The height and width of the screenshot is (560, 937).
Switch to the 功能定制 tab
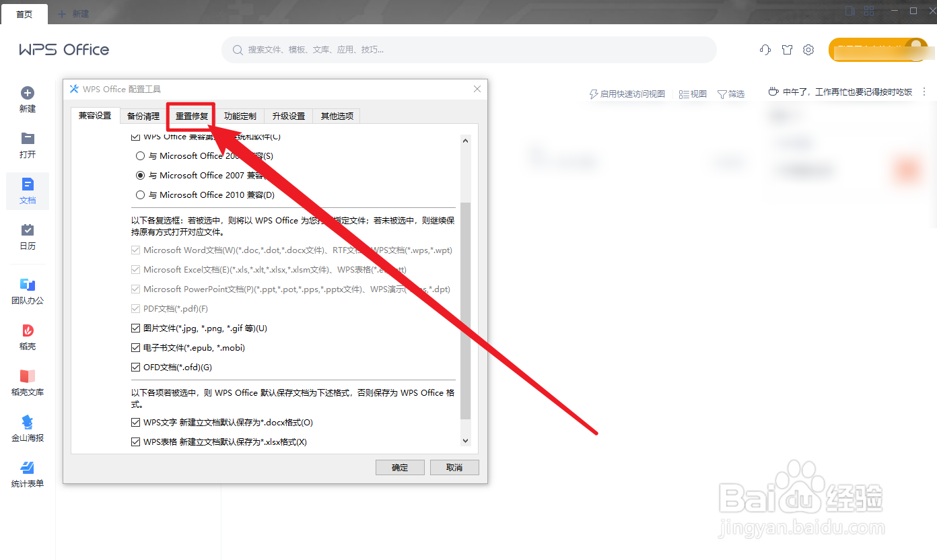(240, 116)
